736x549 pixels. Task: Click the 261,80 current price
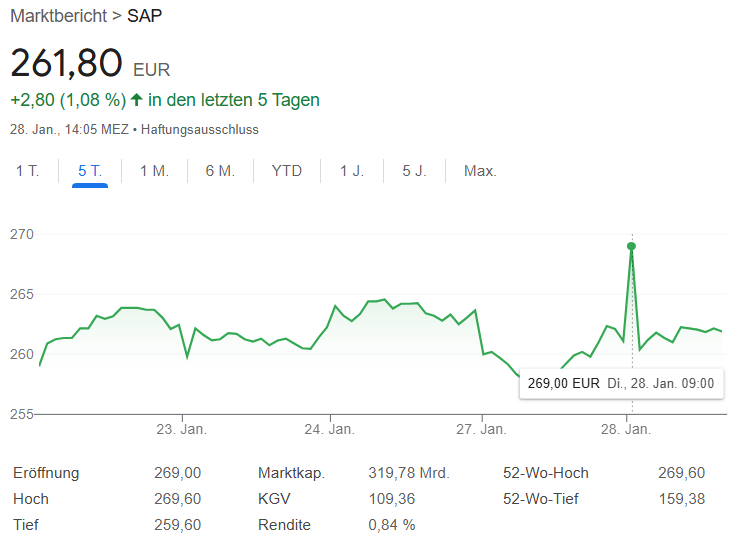(66, 62)
